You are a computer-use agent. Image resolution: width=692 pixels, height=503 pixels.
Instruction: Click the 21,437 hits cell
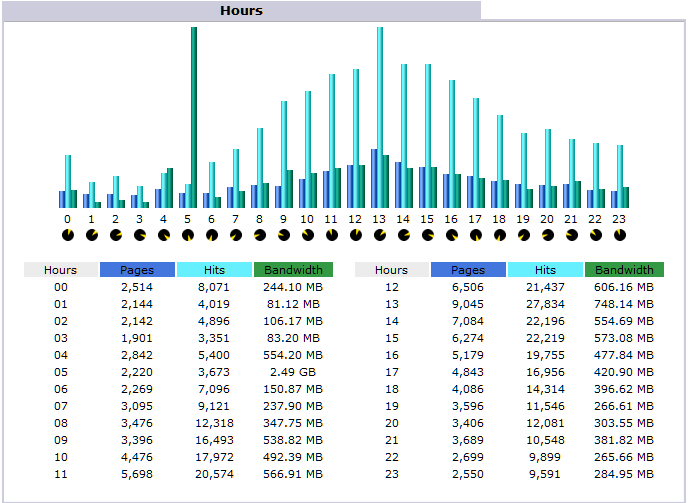[x=545, y=287]
